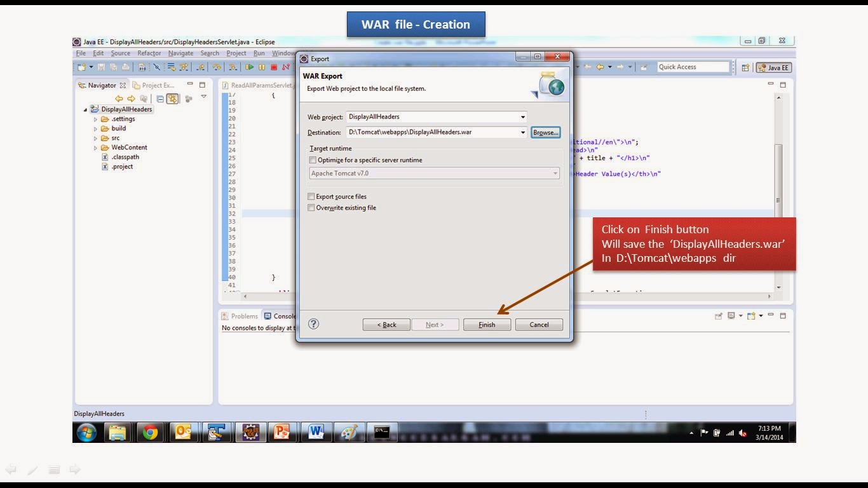This screenshot has height=488, width=868.
Task: Expand the WebContent folder
Action: (96, 147)
